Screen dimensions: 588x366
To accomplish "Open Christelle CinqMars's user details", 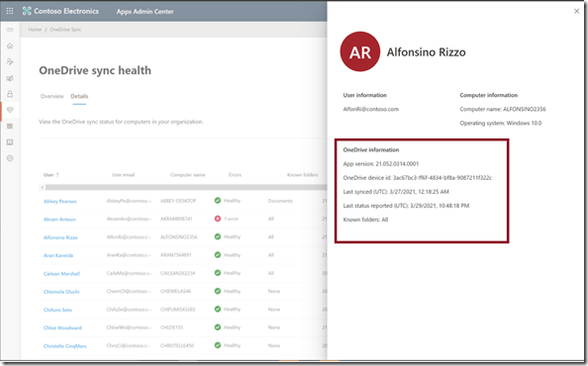I will 65,346.
